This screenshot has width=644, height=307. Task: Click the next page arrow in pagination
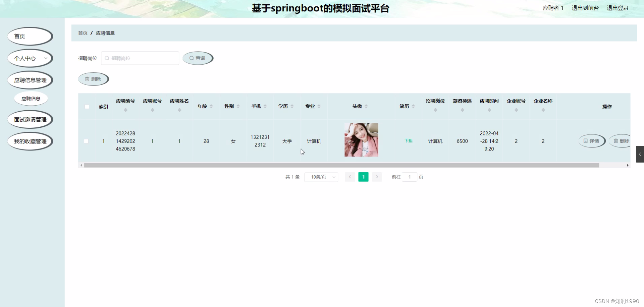pyautogui.click(x=377, y=177)
